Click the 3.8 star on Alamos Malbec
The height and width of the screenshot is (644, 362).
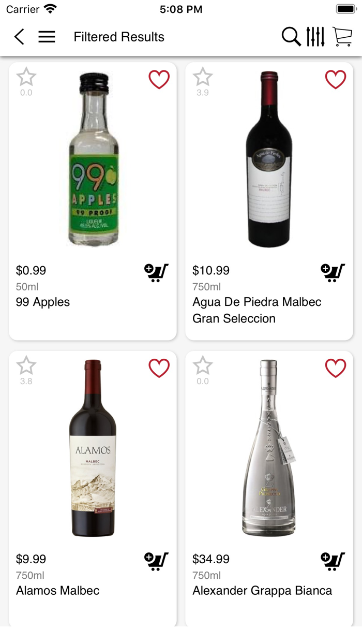(26, 366)
